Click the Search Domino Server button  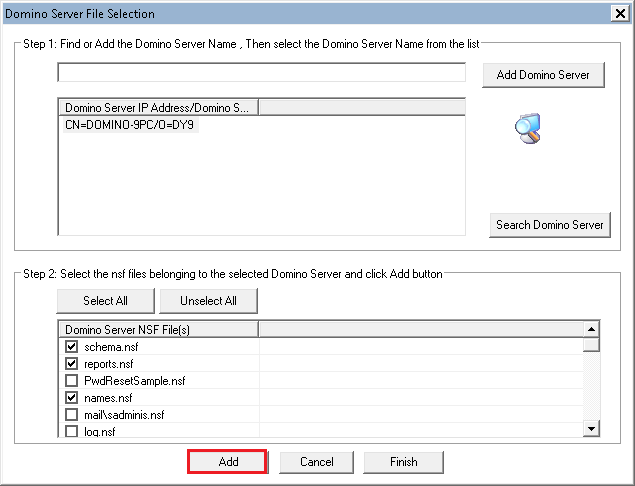550,225
